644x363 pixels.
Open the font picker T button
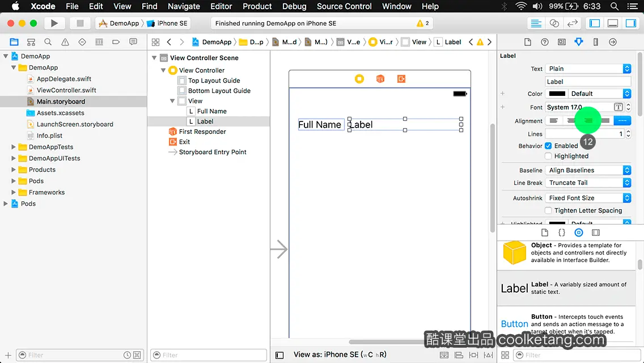[618, 107]
